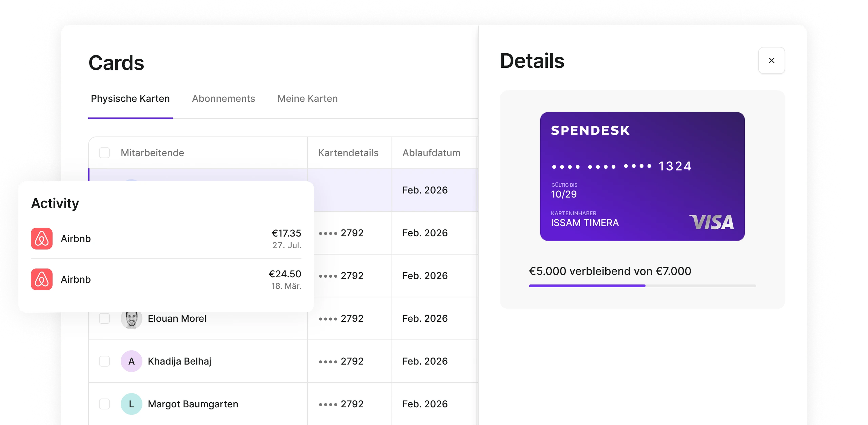
Task: Tick the checkbox for Khadija Belhaj
Action: point(104,361)
